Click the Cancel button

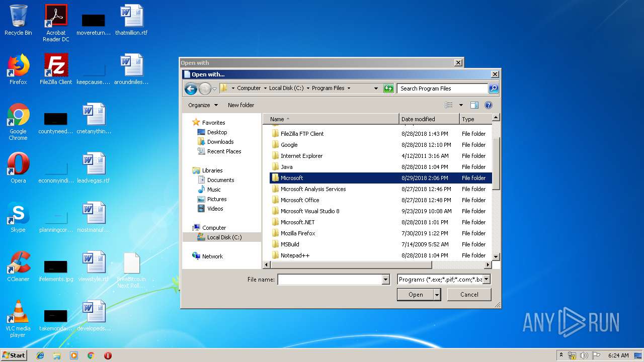469,295
